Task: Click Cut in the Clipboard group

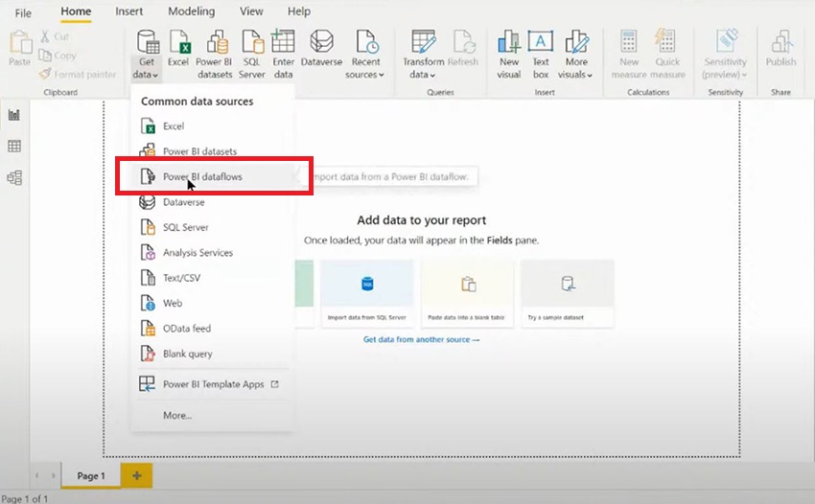Action: tap(55, 36)
